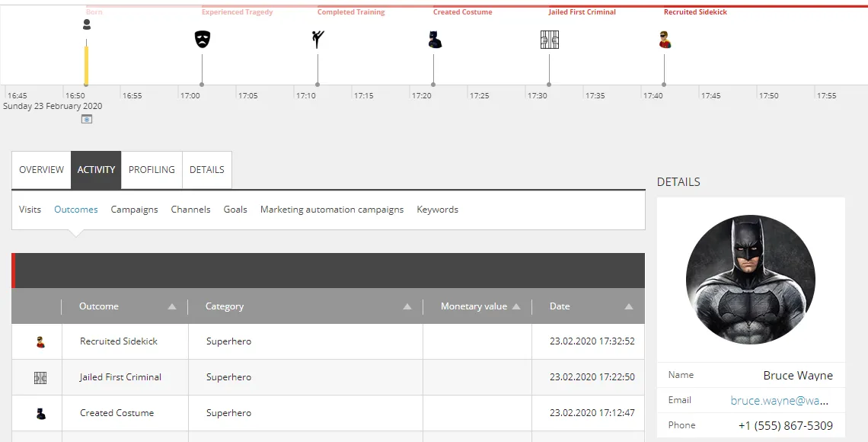
Task: Click the Completed Training martial arts icon
Action: pos(318,39)
